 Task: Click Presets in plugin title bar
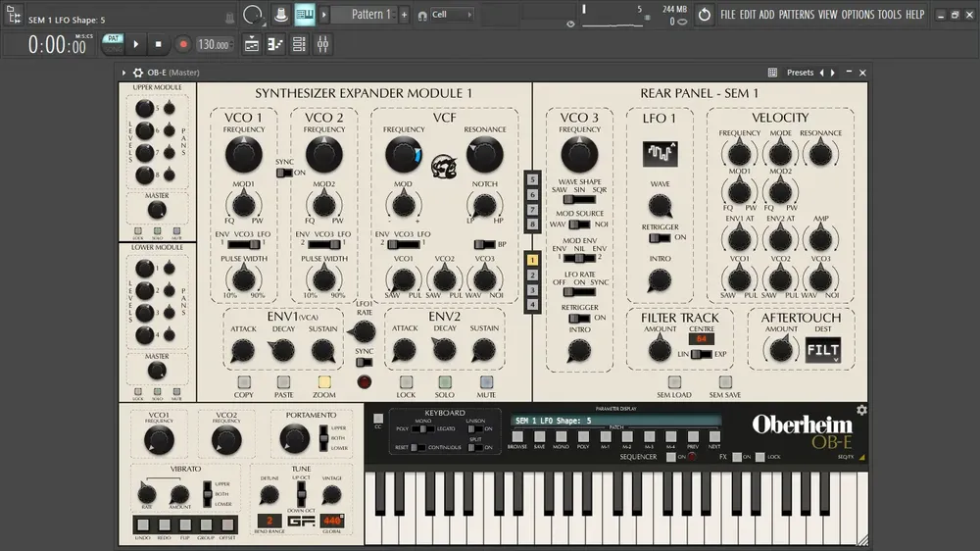tap(800, 73)
